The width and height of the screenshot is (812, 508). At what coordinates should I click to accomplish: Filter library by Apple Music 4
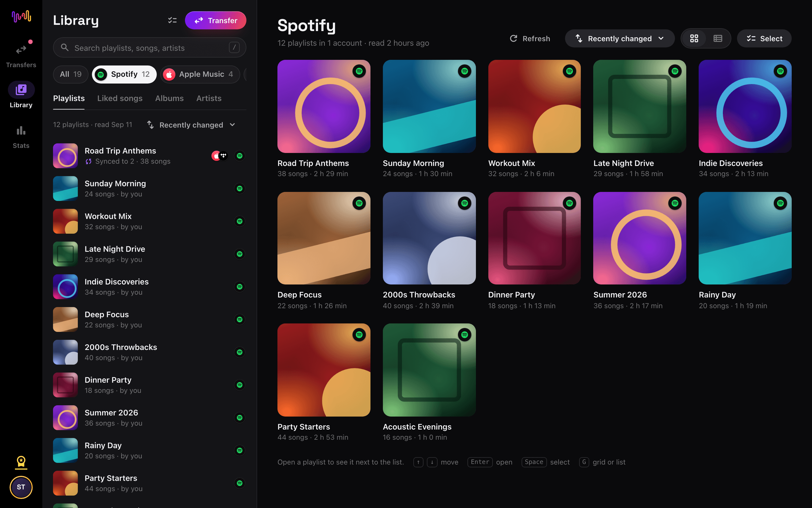click(200, 74)
